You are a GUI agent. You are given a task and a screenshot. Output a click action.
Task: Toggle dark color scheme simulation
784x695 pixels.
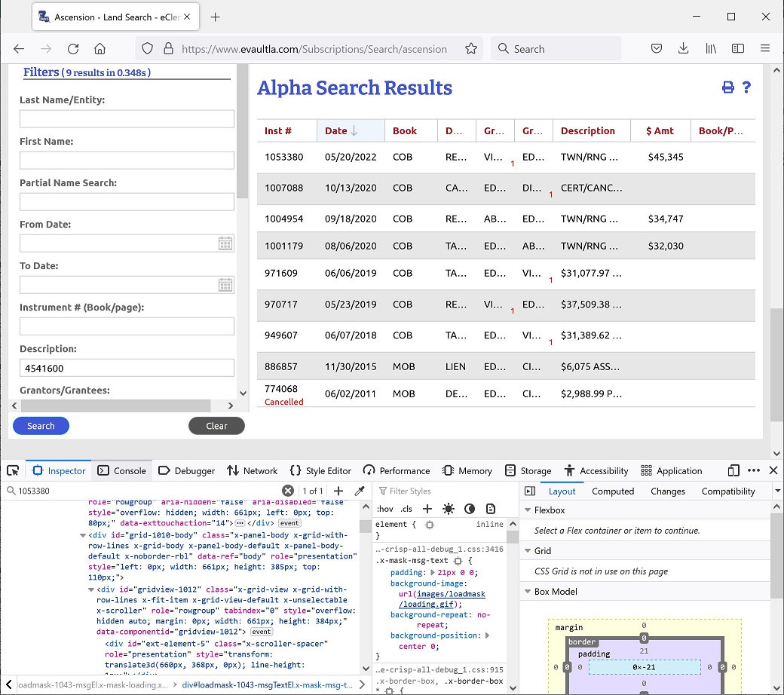pos(470,509)
